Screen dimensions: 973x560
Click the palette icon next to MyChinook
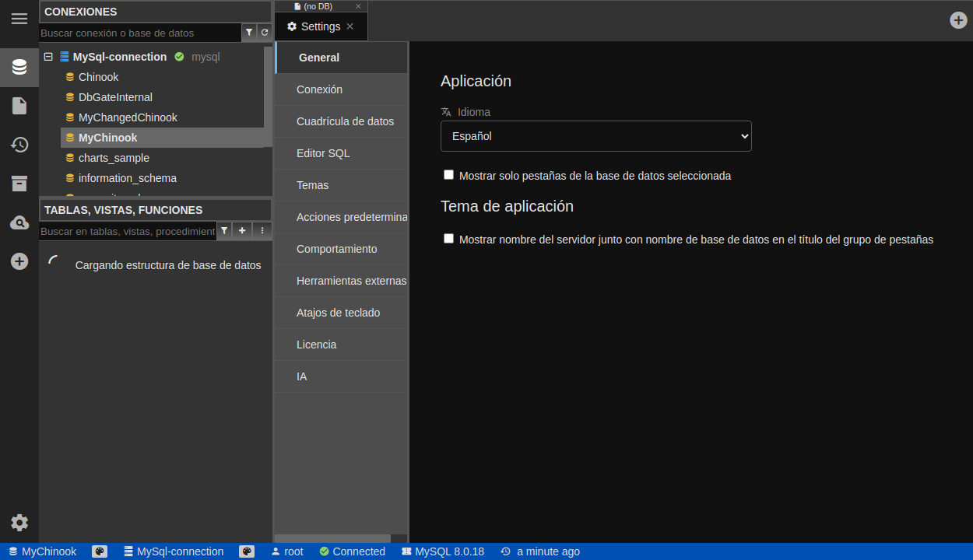click(x=99, y=551)
